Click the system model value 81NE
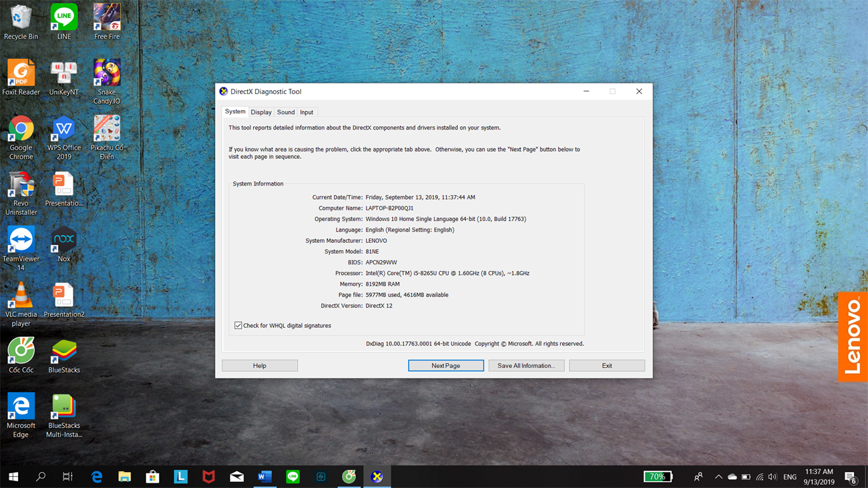Image resolution: width=868 pixels, height=488 pixels. pos(372,252)
